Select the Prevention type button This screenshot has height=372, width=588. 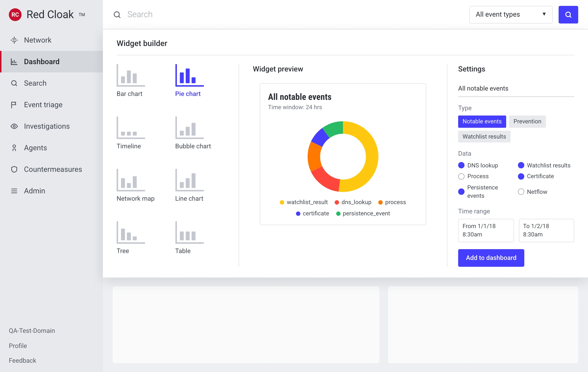[x=527, y=121]
